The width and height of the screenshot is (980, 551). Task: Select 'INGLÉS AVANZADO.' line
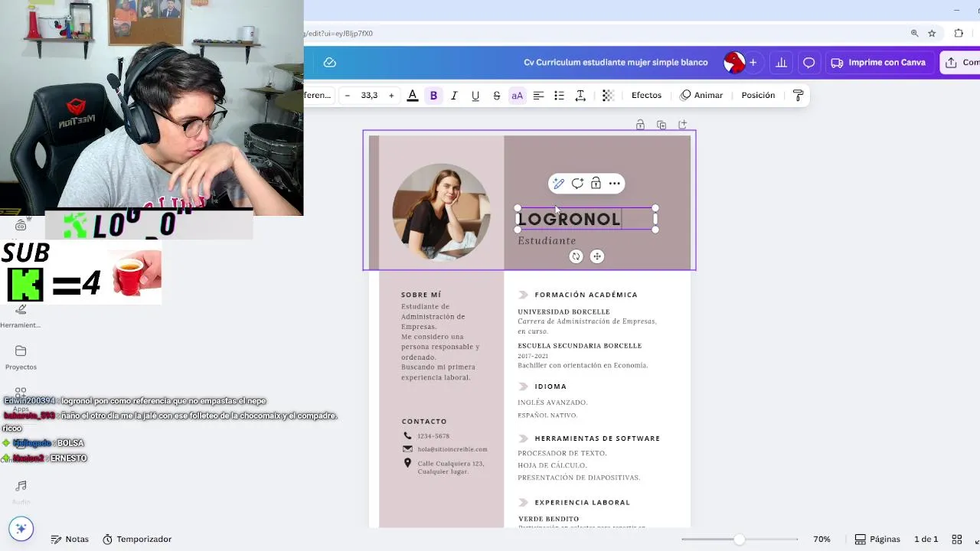tap(553, 403)
